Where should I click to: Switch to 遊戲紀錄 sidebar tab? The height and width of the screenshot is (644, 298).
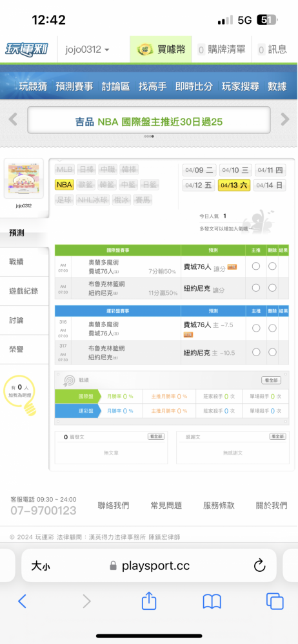coord(24,291)
